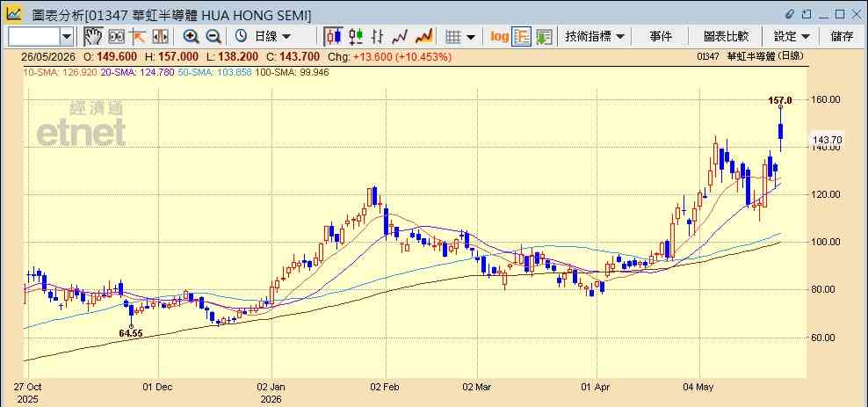
Task: Switch to orange area chart type
Action: (423, 37)
